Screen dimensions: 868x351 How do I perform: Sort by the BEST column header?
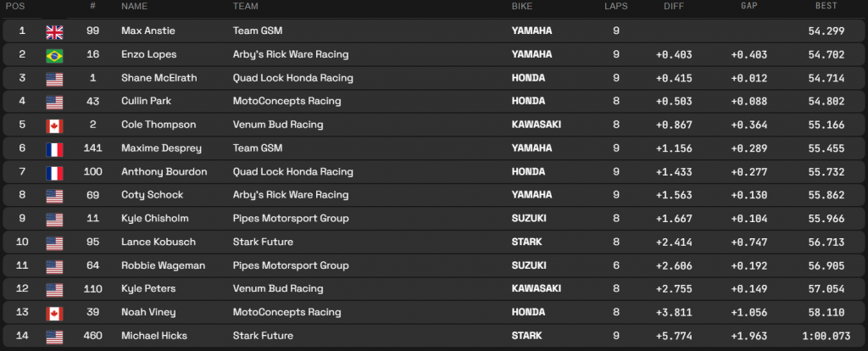(826, 7)
